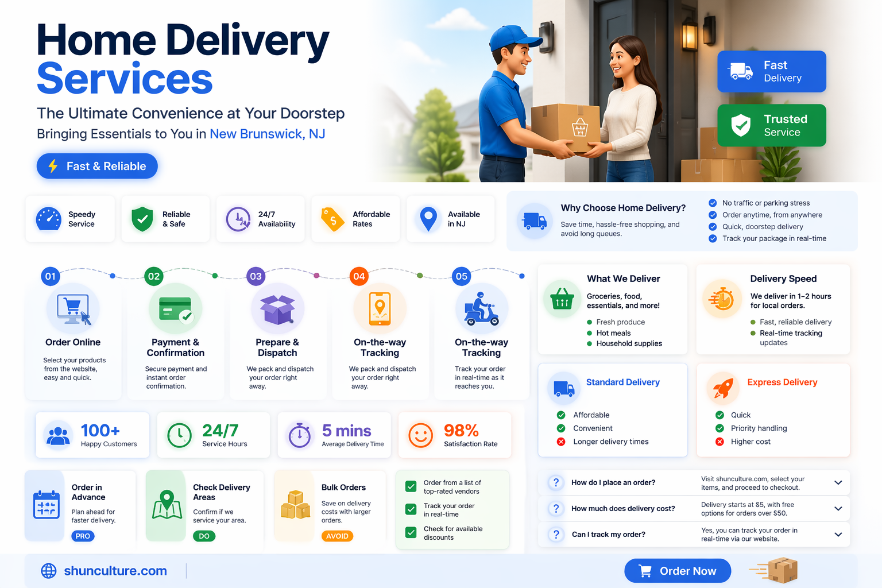Click the Average Delivery Time stopwatch icon
The width and height of the screenshot is (882, 588).
tap(299, 435)
